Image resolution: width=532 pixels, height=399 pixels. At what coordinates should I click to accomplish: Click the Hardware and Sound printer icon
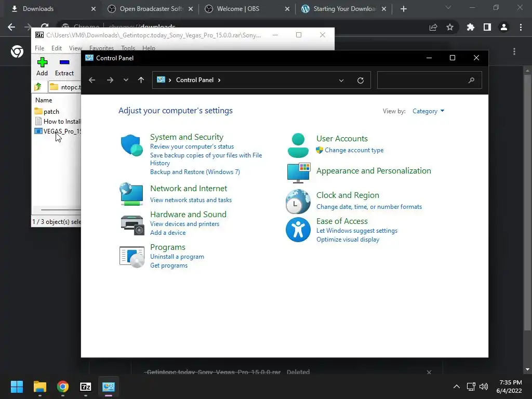click(132, 224)
